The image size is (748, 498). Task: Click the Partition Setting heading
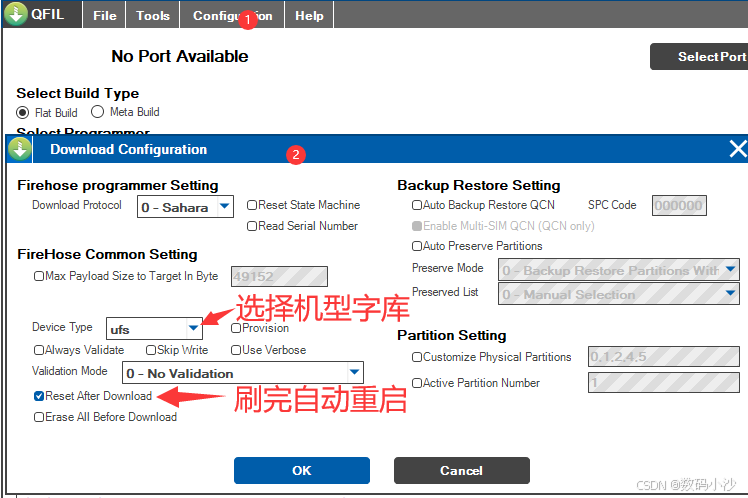pos(452,335)
